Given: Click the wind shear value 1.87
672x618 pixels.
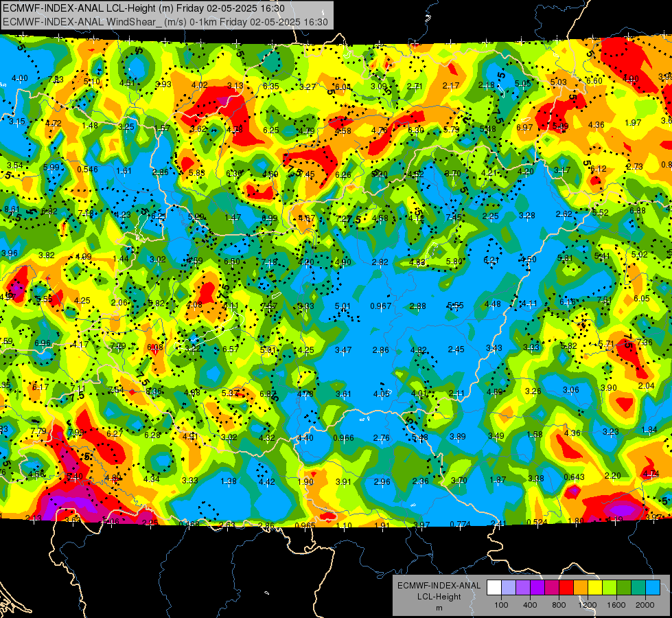Looking at the screenshot, I should click(x=498, y=480).
